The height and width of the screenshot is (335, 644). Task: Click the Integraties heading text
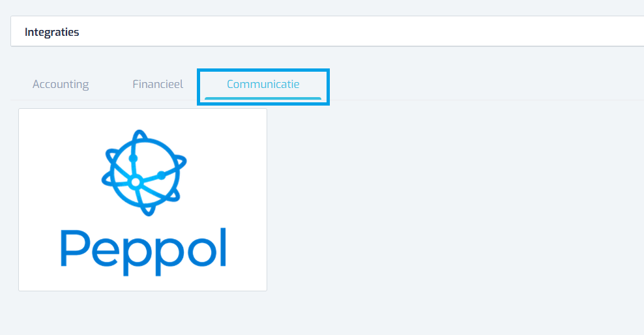point(51,32)
